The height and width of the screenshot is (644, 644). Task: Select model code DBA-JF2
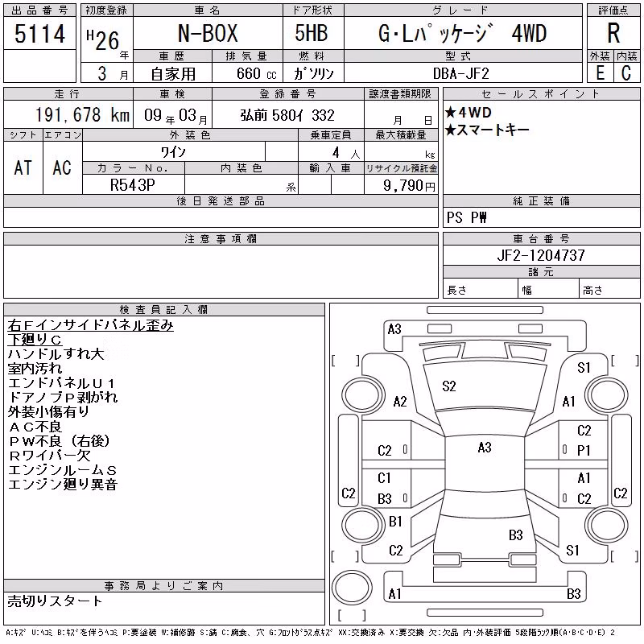click(x=461, y=73)
